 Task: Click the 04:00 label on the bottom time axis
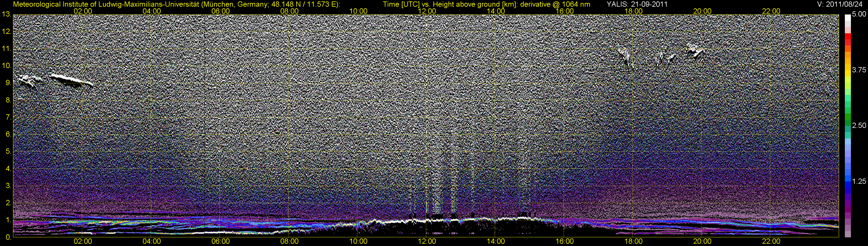pyautogui.click(x=152, y=241)
